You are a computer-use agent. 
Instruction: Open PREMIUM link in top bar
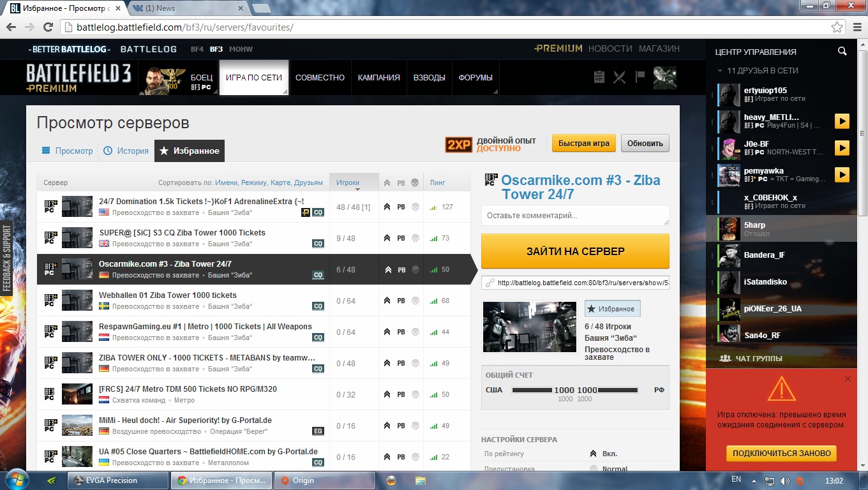pos(558,48)
